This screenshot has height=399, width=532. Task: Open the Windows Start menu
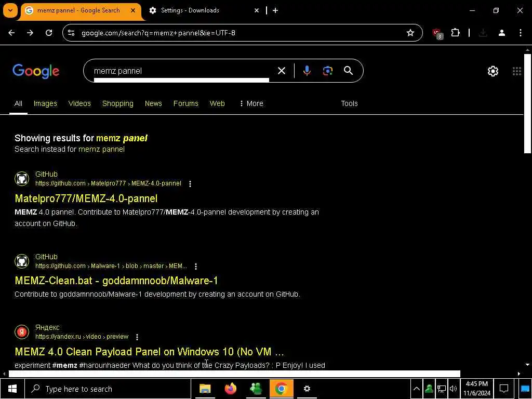(12, 389)
